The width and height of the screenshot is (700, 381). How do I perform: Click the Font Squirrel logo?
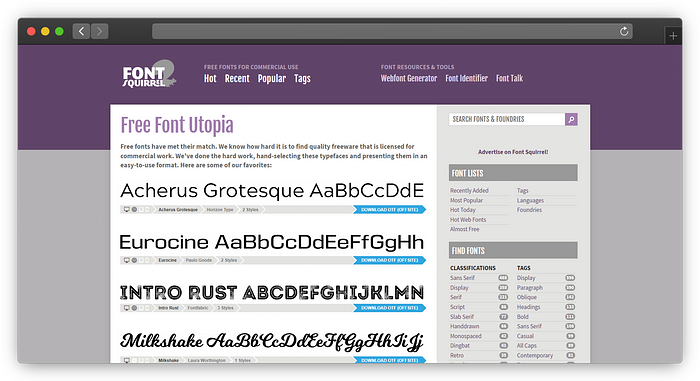[149, 74]
